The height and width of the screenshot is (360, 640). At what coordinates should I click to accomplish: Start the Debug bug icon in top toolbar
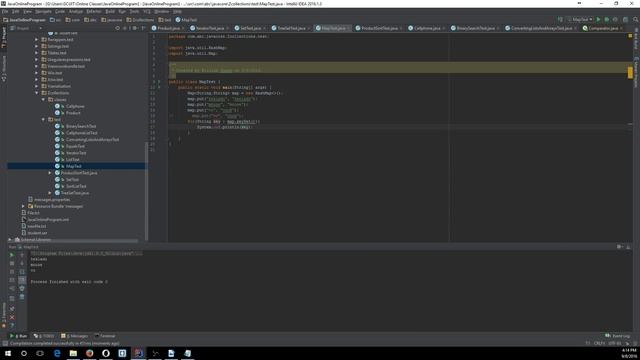point(607,20)
